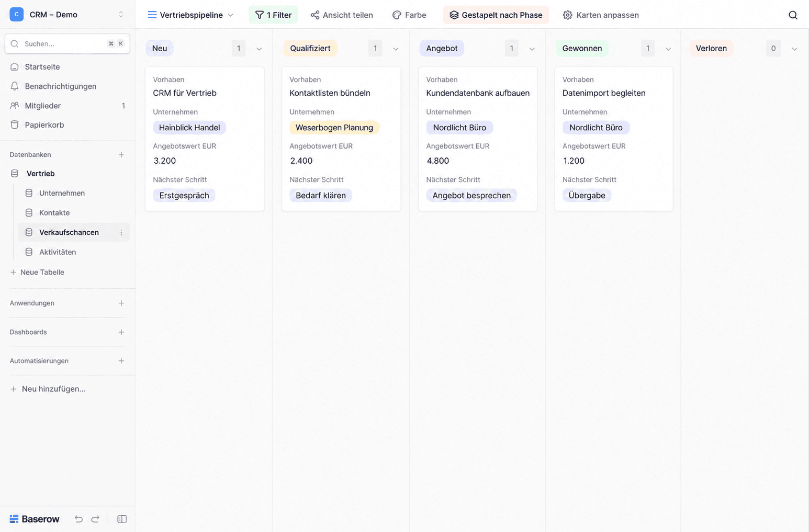
Task: Click Gestapelt nach Phase button
Action: click(496, 15)
